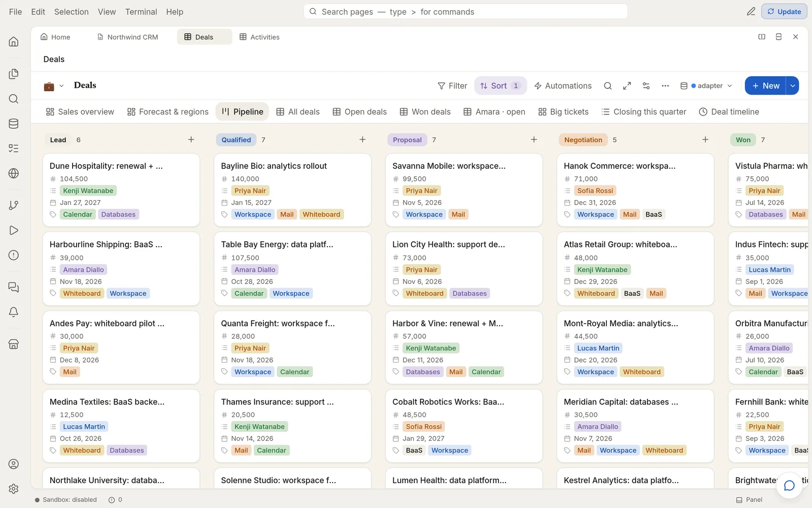
Task: Open the checklist tasks icon in sidebar
Action: (x=14, y=148)
